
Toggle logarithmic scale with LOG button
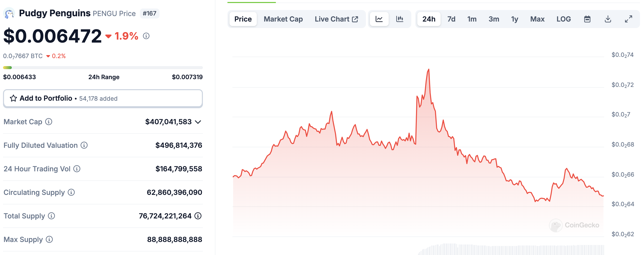click(x=564, y=19)
